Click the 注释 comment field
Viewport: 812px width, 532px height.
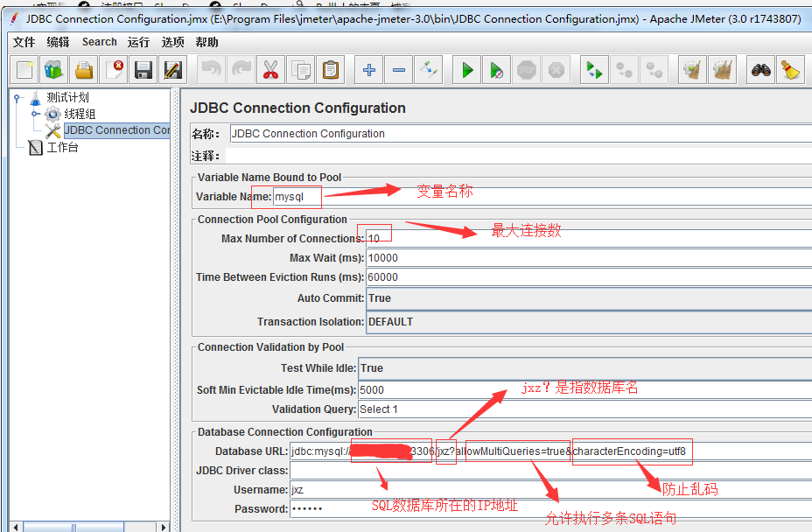pos(519,156)
